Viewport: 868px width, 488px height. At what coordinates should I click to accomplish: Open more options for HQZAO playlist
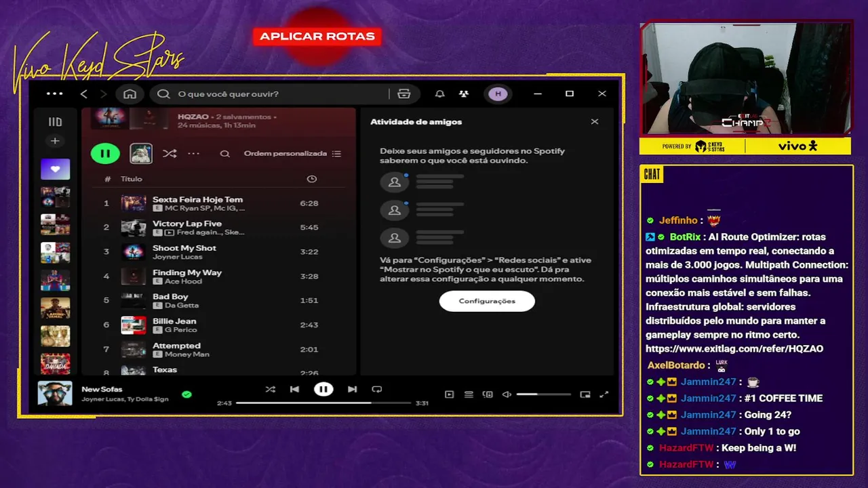point(194,154)
